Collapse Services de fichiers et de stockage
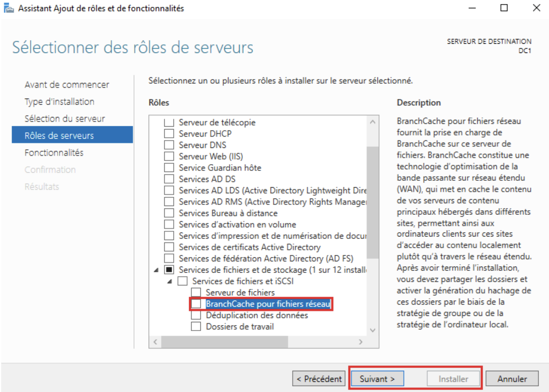The width and height of the screenshot is (549, 392). click(x=156, y=270)
